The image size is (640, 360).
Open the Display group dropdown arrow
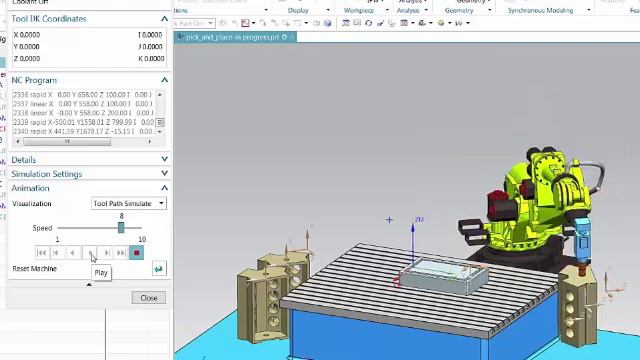pyautogui.click(x=328, y=10)
